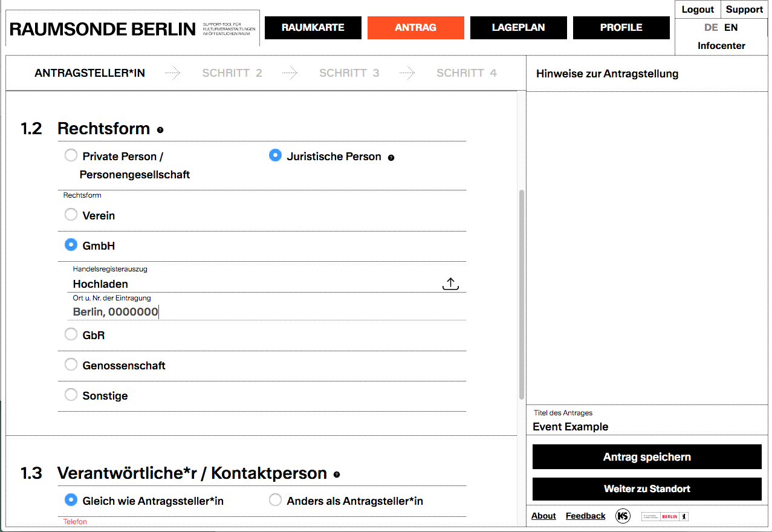Click Weiter zu Standort button
Screen dimensions: 772x532
click(x=647, y=488)
